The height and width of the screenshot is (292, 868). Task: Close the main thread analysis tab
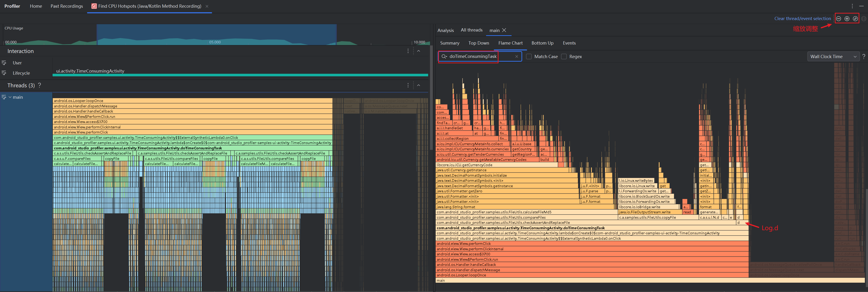[x=504, y=30]
